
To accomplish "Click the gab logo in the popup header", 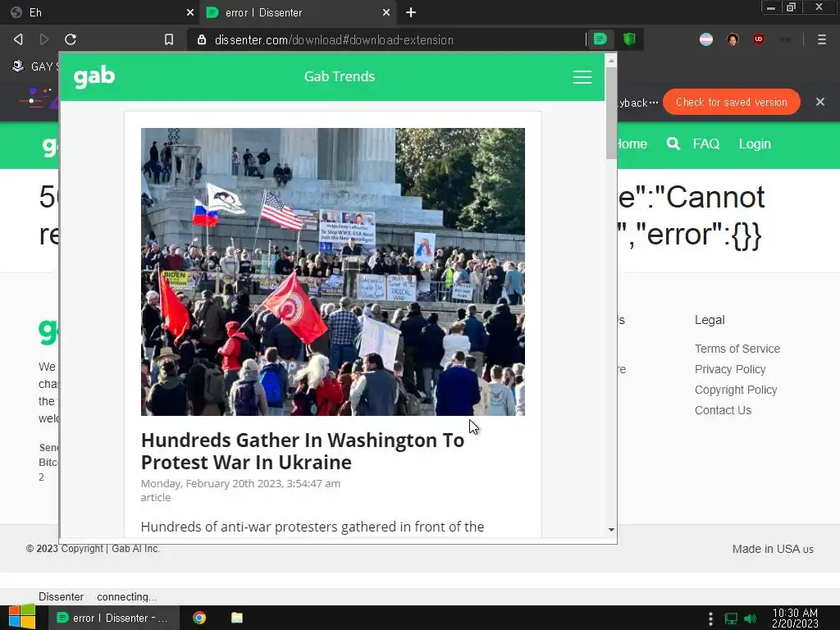I will (x=94, y=77).
